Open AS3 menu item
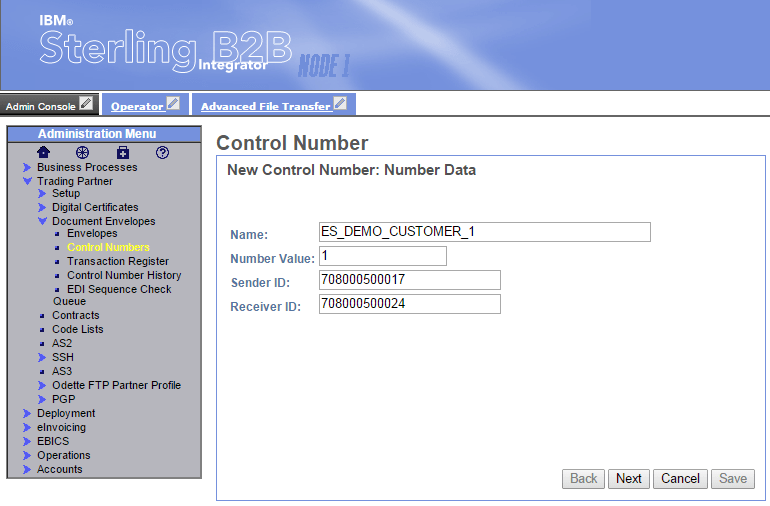Screen dimensions: 770x506 pos(62,371)
